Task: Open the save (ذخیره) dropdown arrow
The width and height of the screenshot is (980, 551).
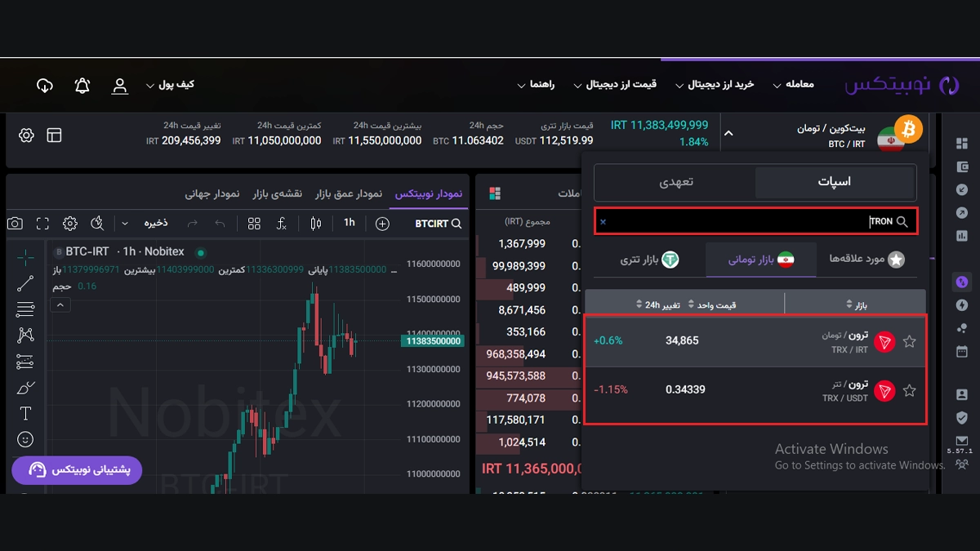Action: pyautogui.click(x=125, y=224)
